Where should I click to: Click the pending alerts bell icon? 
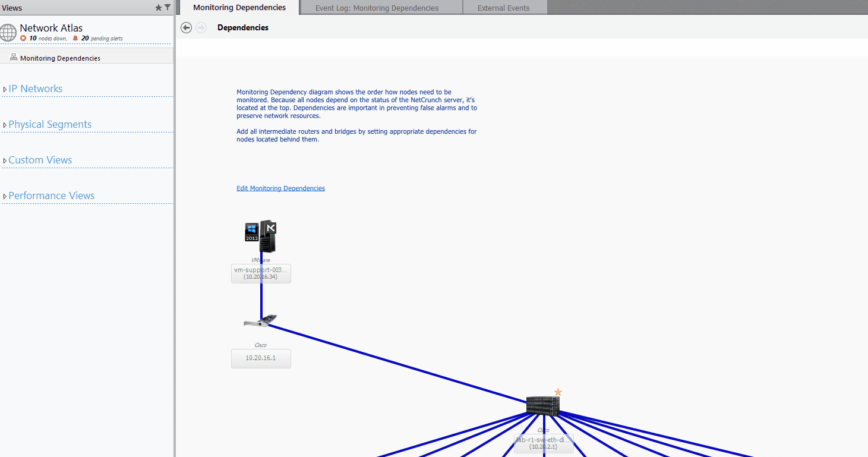tap(75, 38)
